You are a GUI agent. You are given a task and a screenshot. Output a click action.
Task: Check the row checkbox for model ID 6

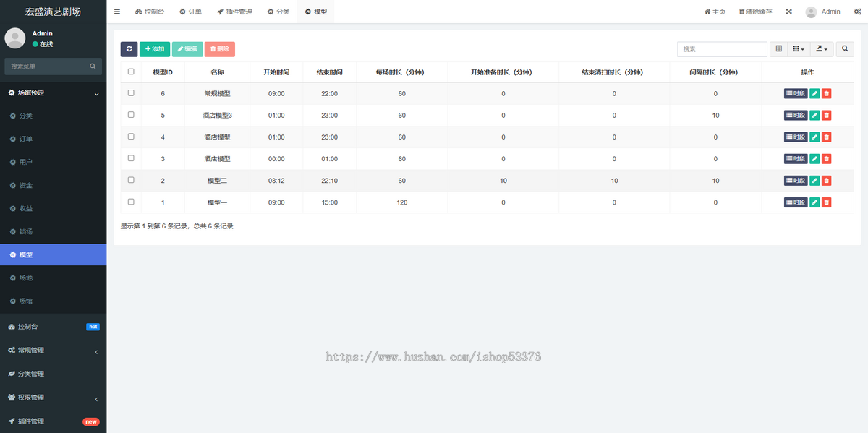point(131,93)
